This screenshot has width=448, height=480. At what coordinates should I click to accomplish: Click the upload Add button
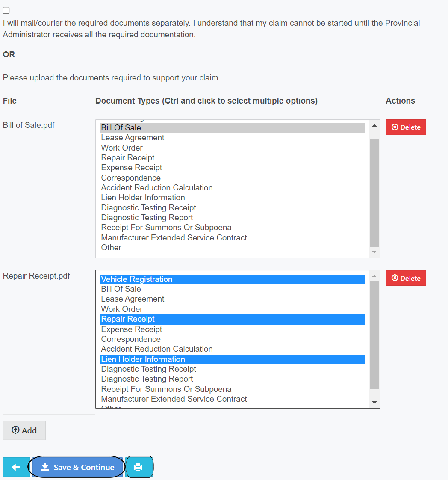click(x=24, y=430)
